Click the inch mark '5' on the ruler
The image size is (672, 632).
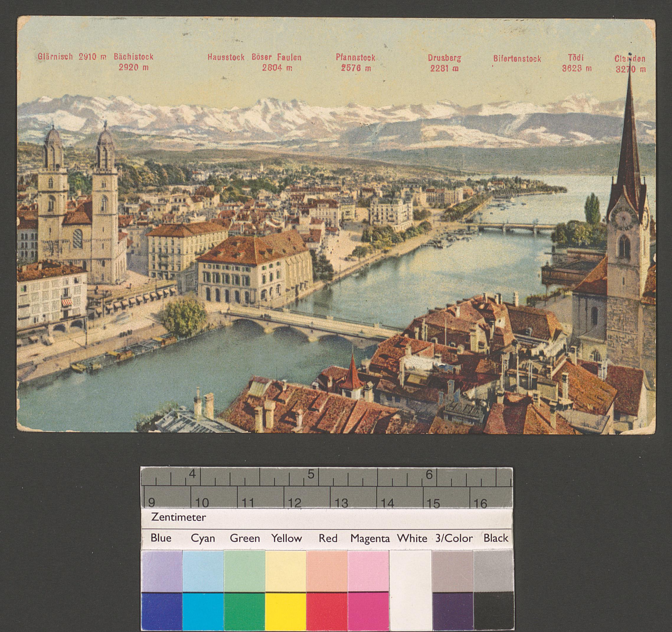(311, 475)
